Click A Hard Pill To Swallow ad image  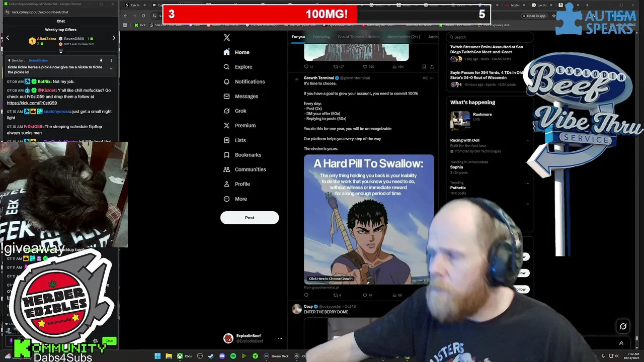coord(369,219)
